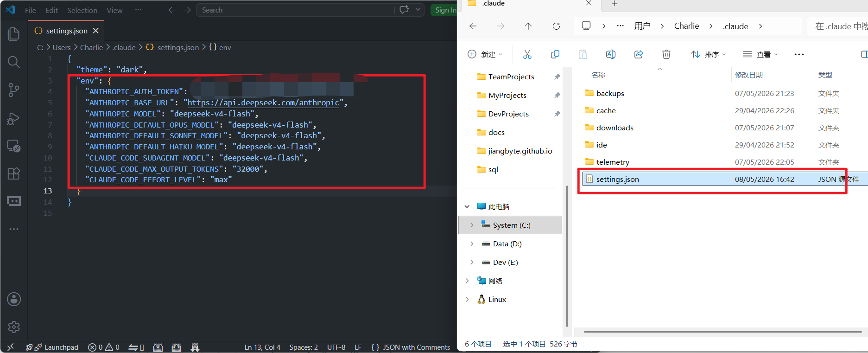This screenshot has width=868, height=353.
Task: Expand the System (C:) drive node
Action: [472, 225]
